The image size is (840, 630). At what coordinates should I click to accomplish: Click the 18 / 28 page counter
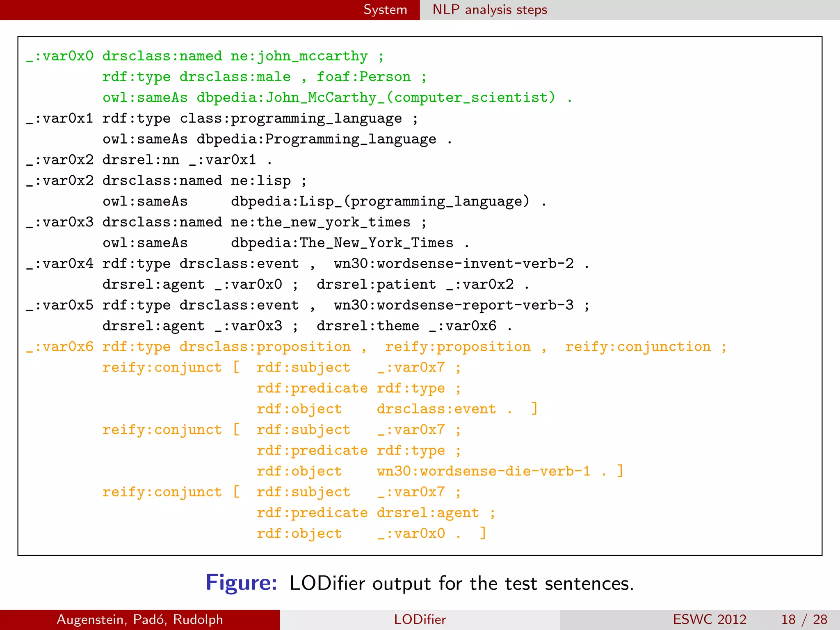click(804, 619)
